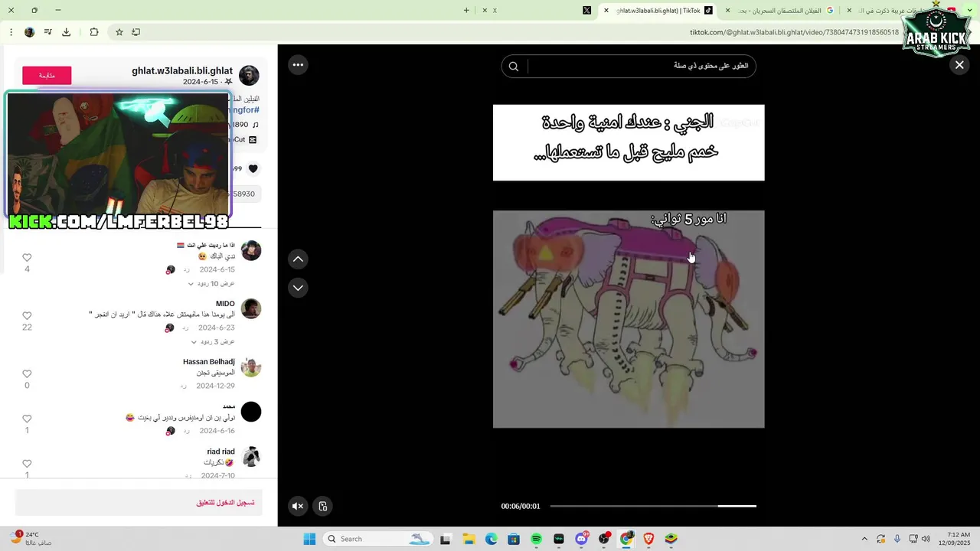Click the taskbar Search box
This screenshot has width=980, height=551.
378,539
